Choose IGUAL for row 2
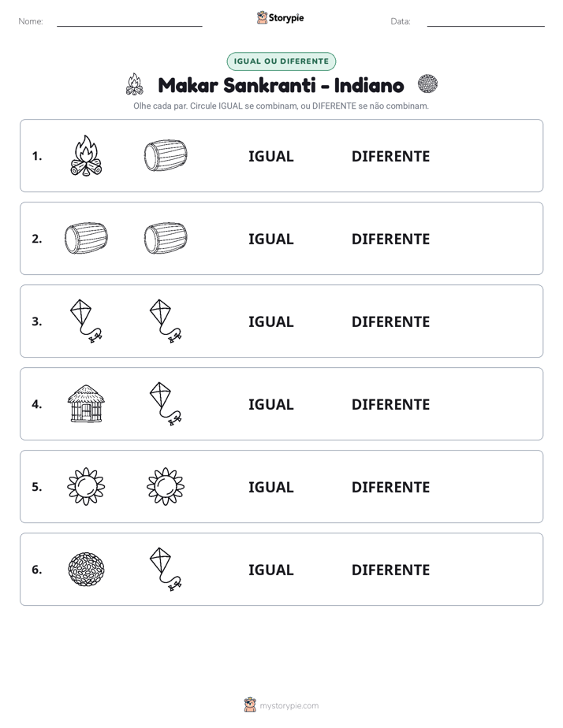 270,239
